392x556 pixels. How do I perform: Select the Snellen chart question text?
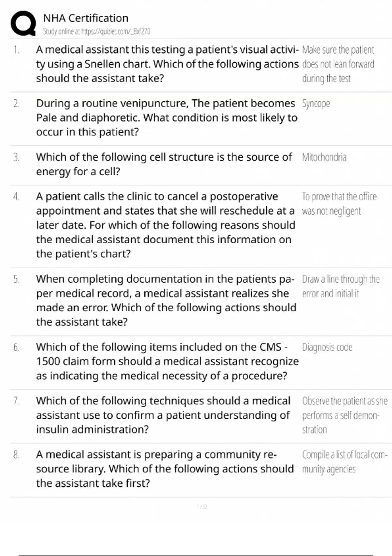coord(167,64)
